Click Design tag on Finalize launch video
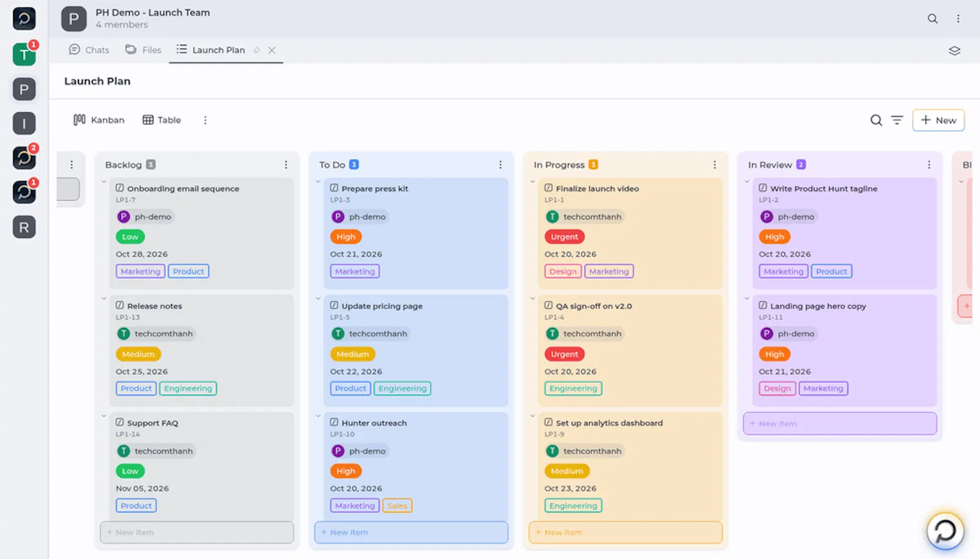This screenshot has height=559, width=980. coord(563,272)
